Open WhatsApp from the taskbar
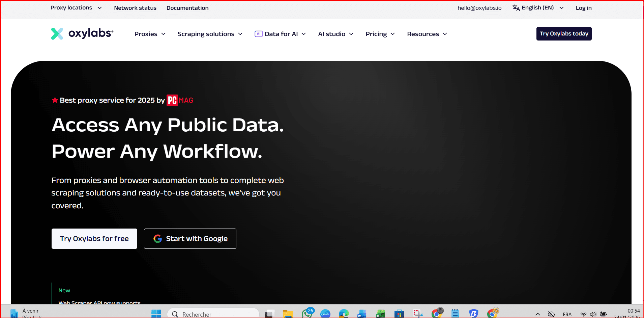Image resolution: width=644 pixels, height=318 pixels. click(307, 314)
